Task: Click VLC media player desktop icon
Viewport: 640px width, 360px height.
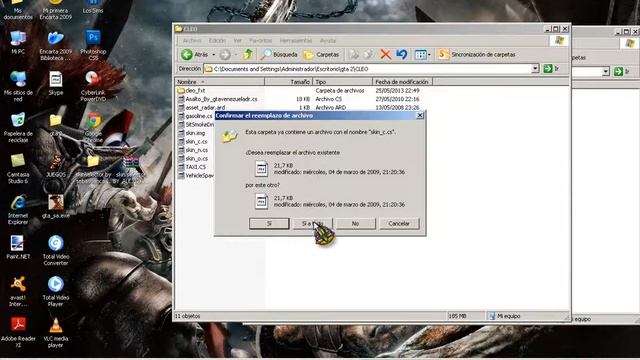Action: coord(56,332)
